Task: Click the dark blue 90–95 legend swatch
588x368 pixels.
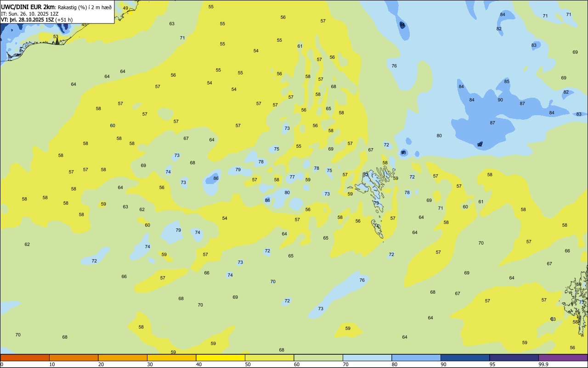Action: 465,357
